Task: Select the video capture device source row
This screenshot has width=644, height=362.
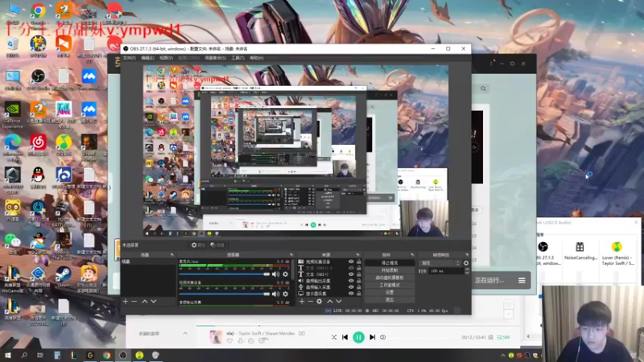Action: point(329,261)
